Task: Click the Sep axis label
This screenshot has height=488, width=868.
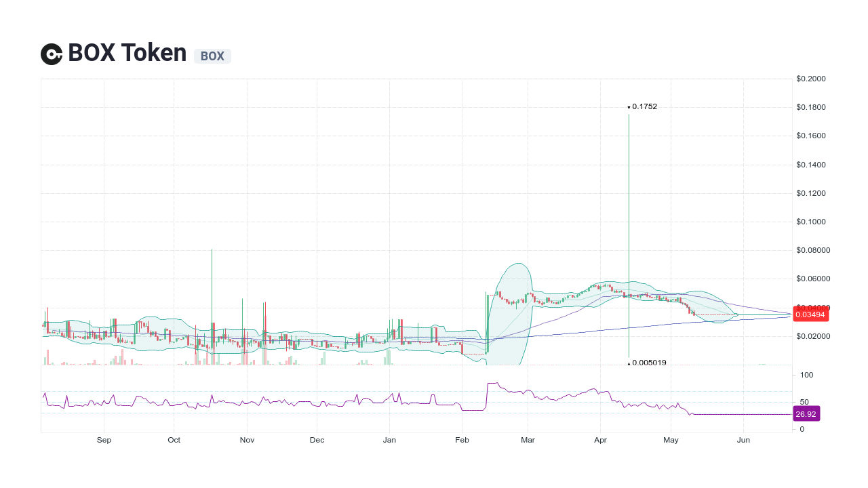Action: [x=104, y=440]
